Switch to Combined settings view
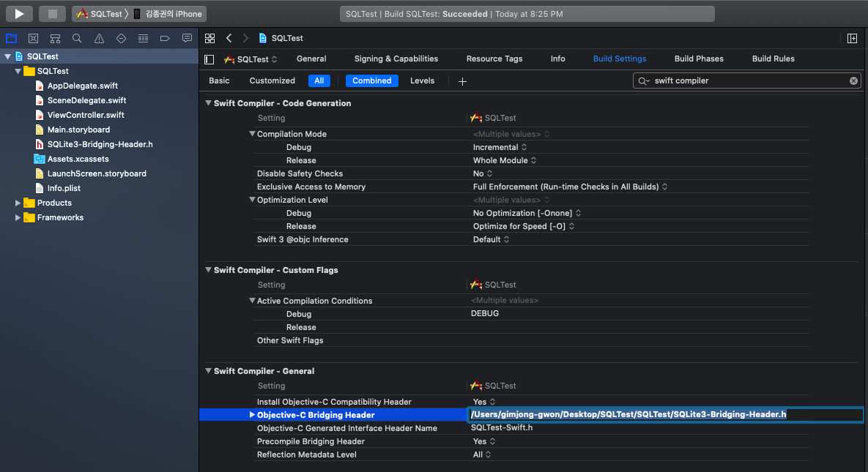 [x=372, y=80]
